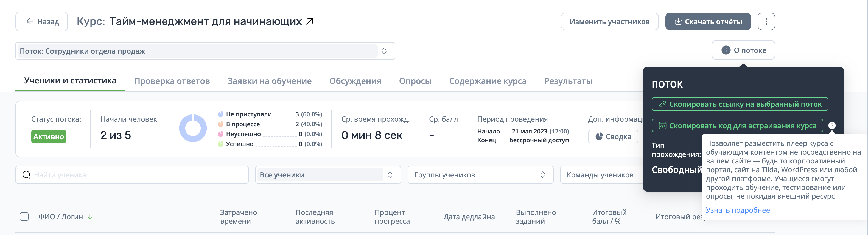Click the sort arrow next to ФИО / Логин

tap(90, 217)
